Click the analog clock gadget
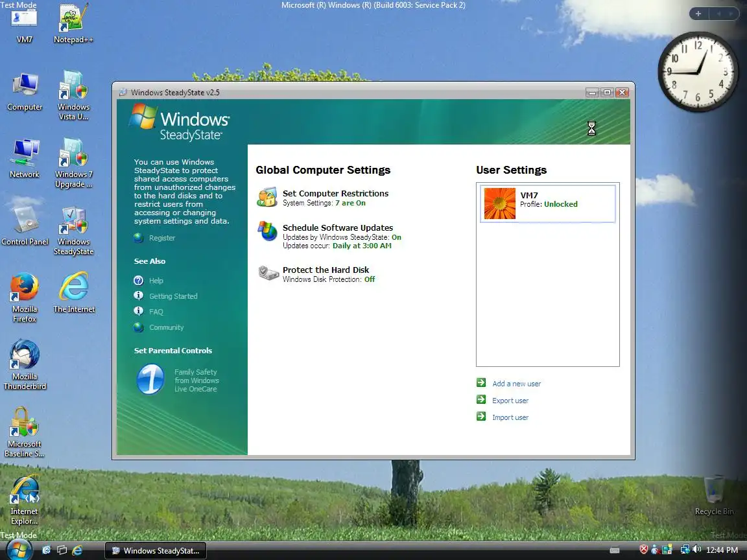This screenshot has width=747, height=560. tap(698, 72)
